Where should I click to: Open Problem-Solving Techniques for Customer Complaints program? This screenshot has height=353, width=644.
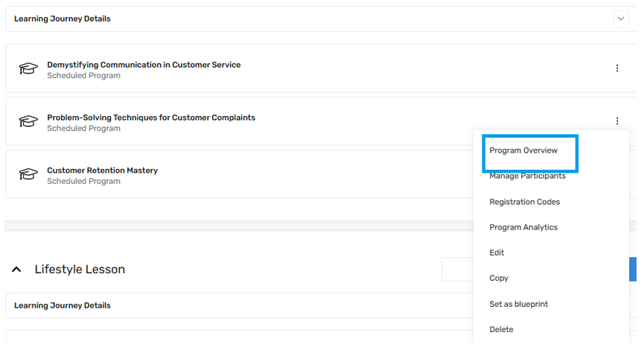pyautogui.click(x=151, y=118)
